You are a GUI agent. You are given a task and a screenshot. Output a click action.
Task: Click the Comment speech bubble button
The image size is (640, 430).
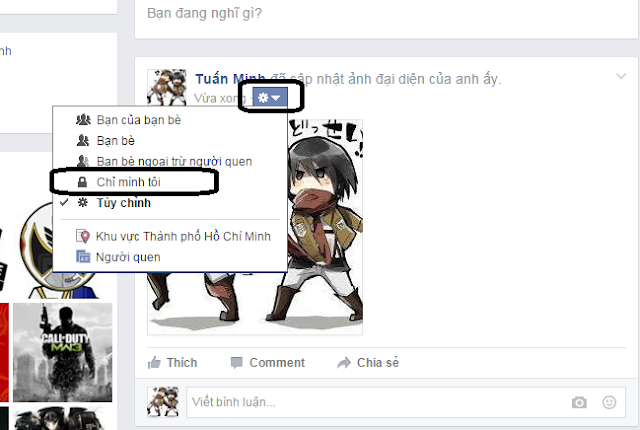pos(268,362)
